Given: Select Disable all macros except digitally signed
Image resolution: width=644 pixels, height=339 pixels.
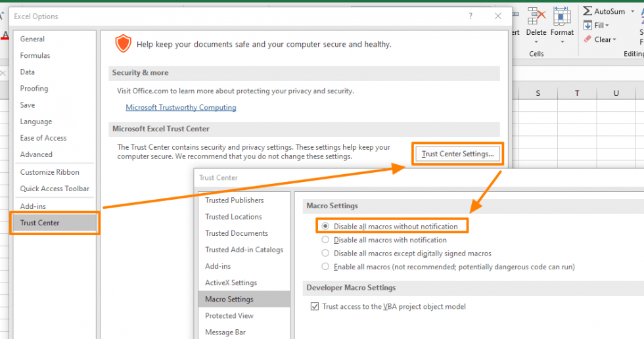Looking at the screenshot, I should click(x=325, y=253).
